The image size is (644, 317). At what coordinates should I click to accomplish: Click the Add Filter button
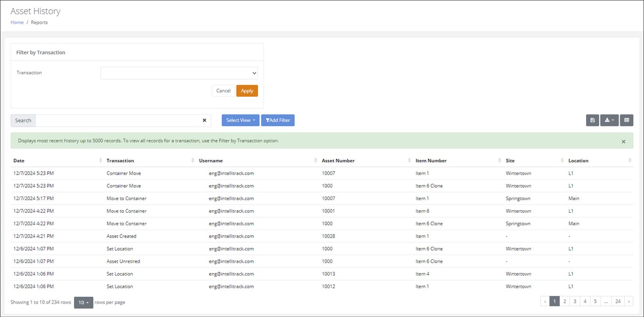(278, 120)
